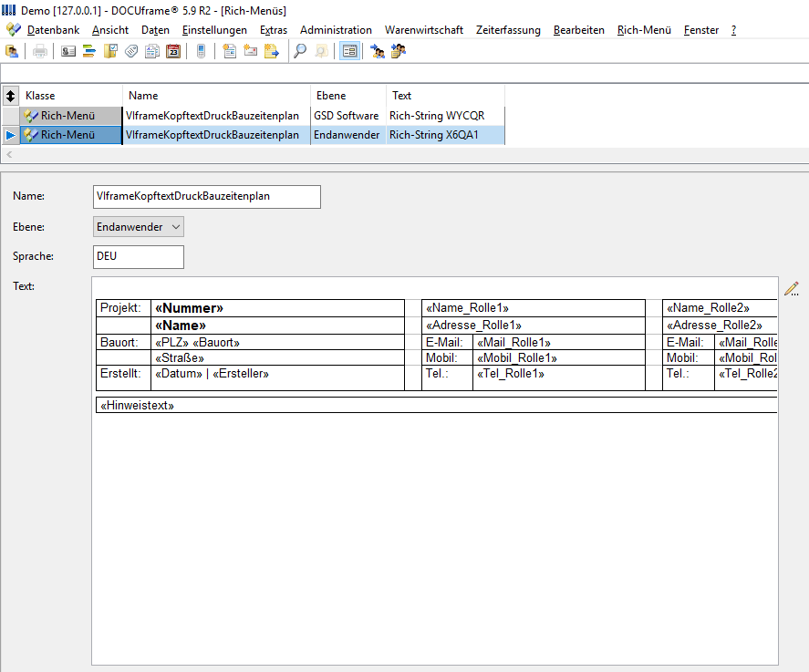Image resolution: width=809 pixels, height=672 pixels.
Task: Click the note with users icon
Action: click(399, 51)
